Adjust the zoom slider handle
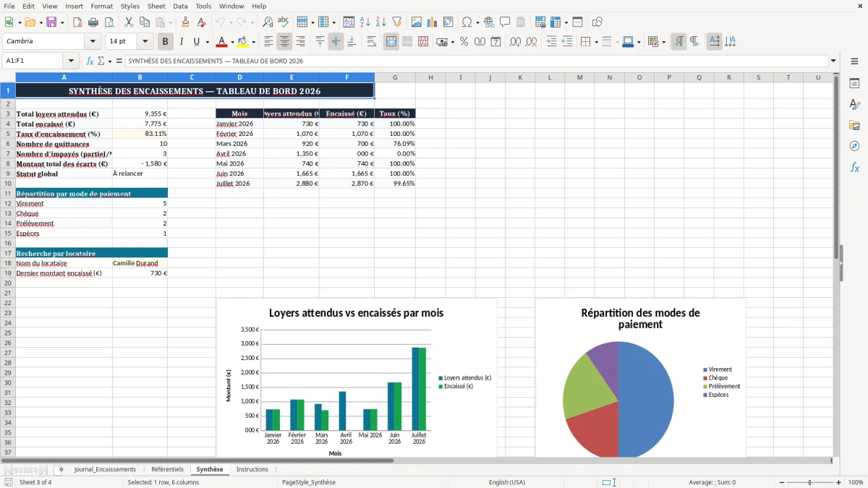 (x=810, y=482)
